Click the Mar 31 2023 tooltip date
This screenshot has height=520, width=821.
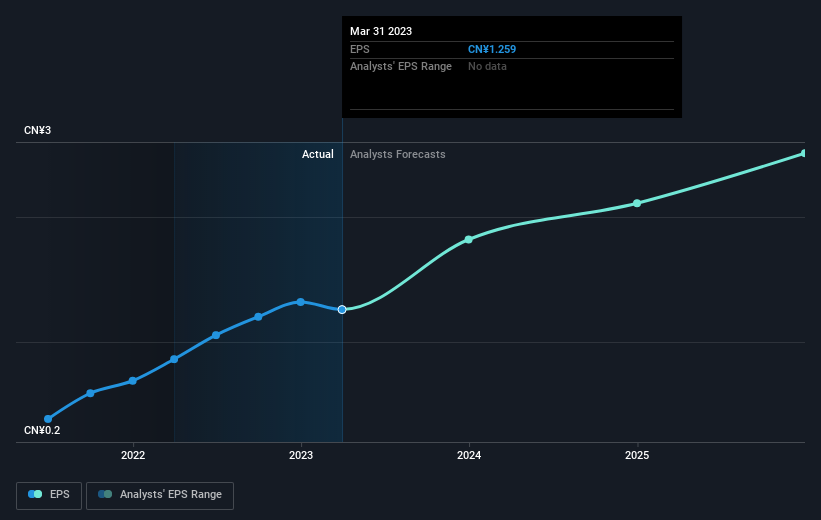tap(381, 31)
